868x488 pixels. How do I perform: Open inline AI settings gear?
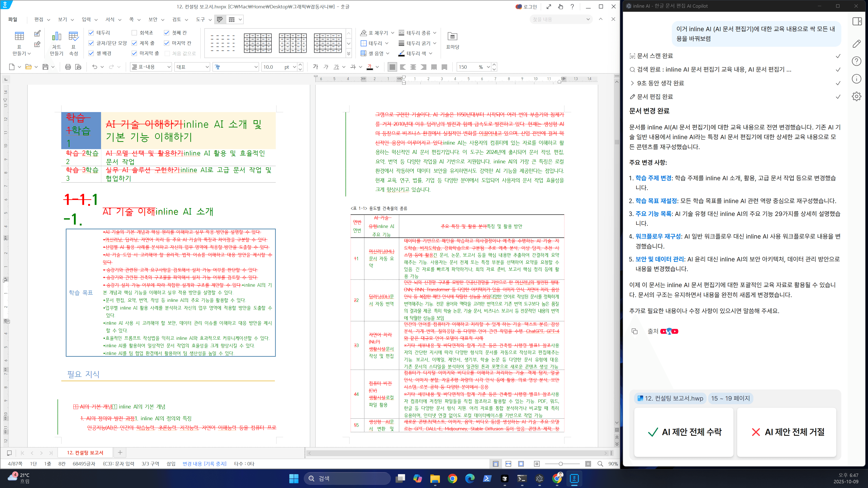point(857,97)
